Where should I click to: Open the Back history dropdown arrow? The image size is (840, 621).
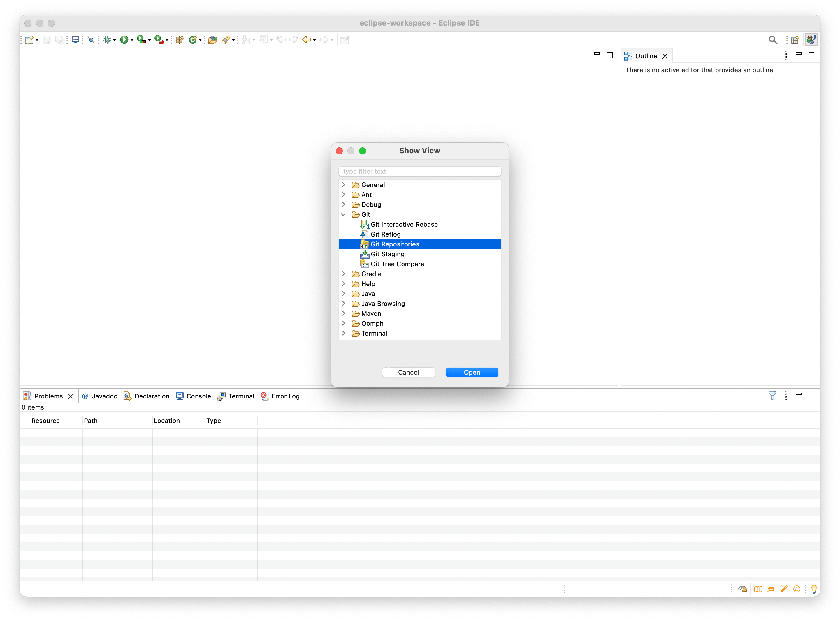coord(314,40)
